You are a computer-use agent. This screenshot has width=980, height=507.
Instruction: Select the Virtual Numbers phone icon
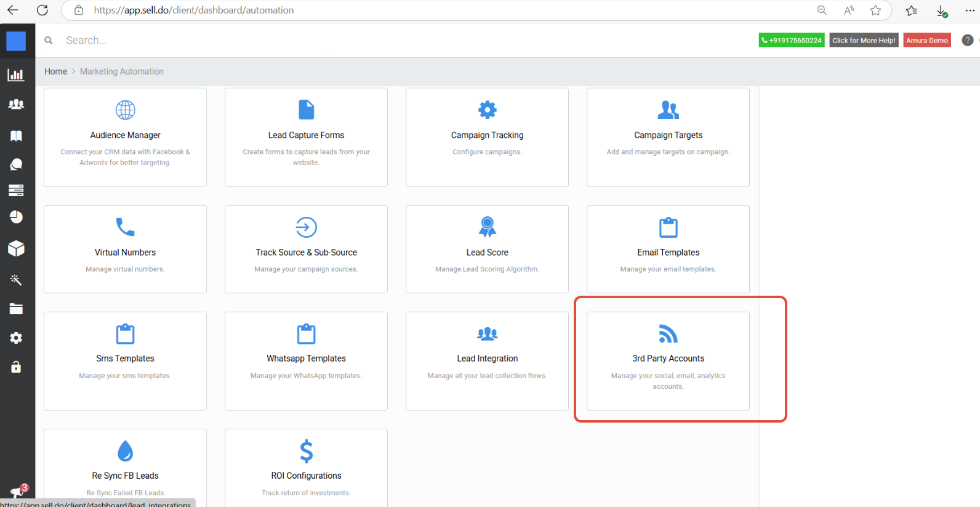[x=125, y=227]
